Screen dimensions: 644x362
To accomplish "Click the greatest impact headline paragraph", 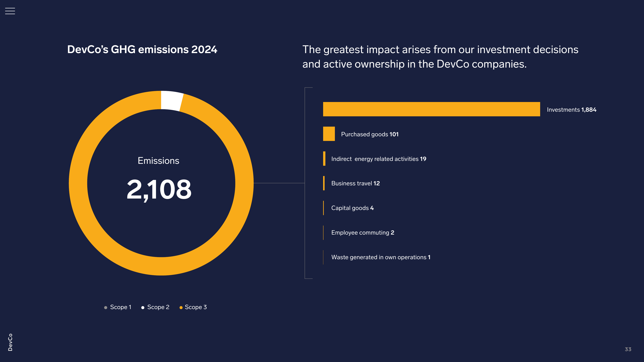I will click(440, 57).
